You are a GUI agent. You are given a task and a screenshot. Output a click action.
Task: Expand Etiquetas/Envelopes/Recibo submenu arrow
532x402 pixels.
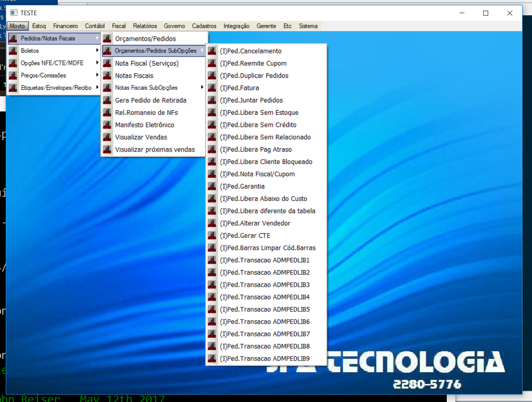(x=97, y=87)
